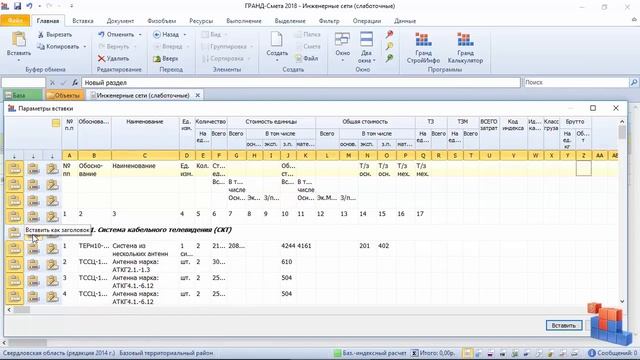Click the cell with value 4244
The height and width of the screenshot is (360, 640).
288,246
